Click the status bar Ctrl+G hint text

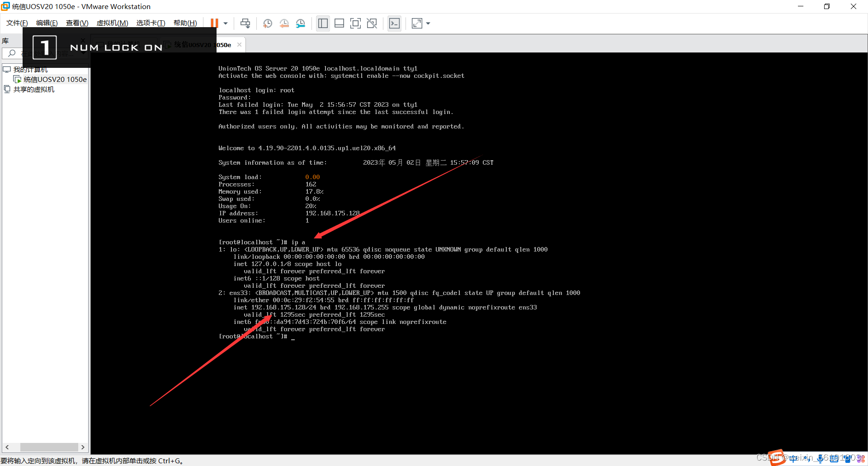click(x=92, y=461)
